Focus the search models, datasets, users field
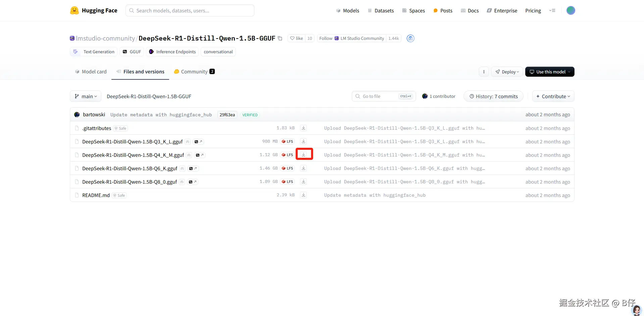The image size is (644, 316). pos(190,10)
